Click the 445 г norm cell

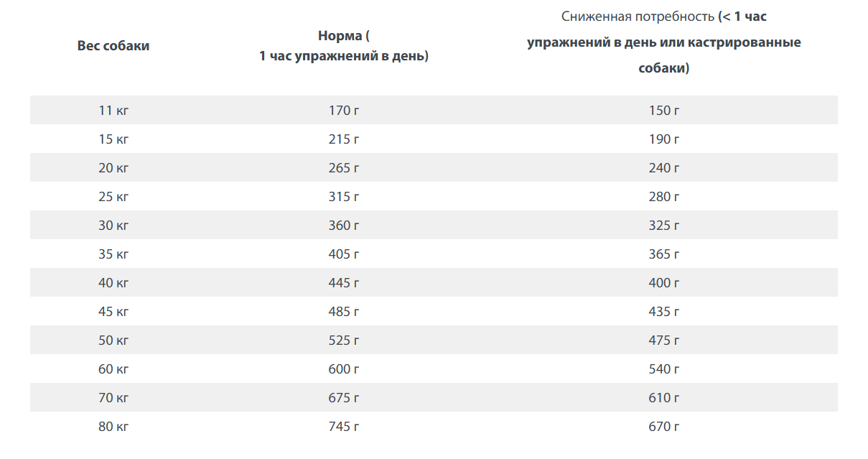(343, 283)
